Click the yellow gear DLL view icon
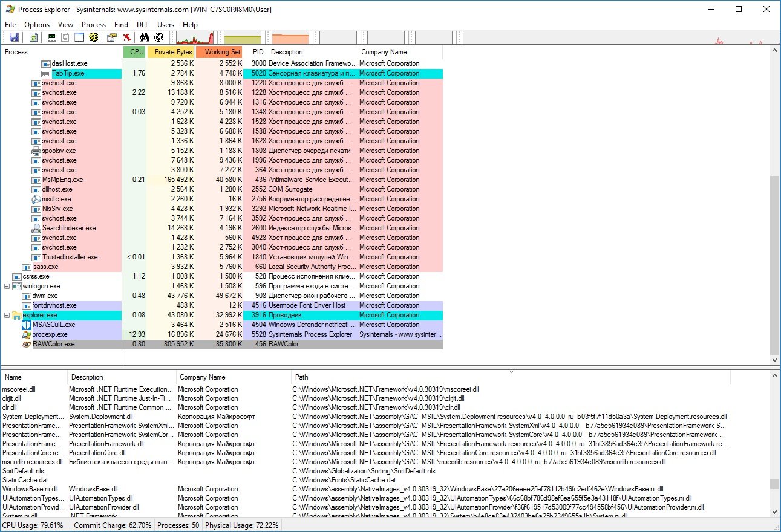Screen dimensions: 781x532 (x=94, y=37)
